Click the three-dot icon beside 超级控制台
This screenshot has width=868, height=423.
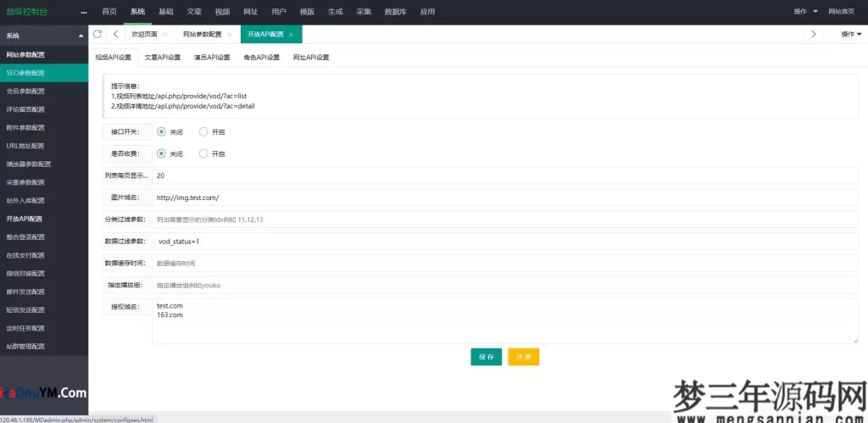[83, 12]
